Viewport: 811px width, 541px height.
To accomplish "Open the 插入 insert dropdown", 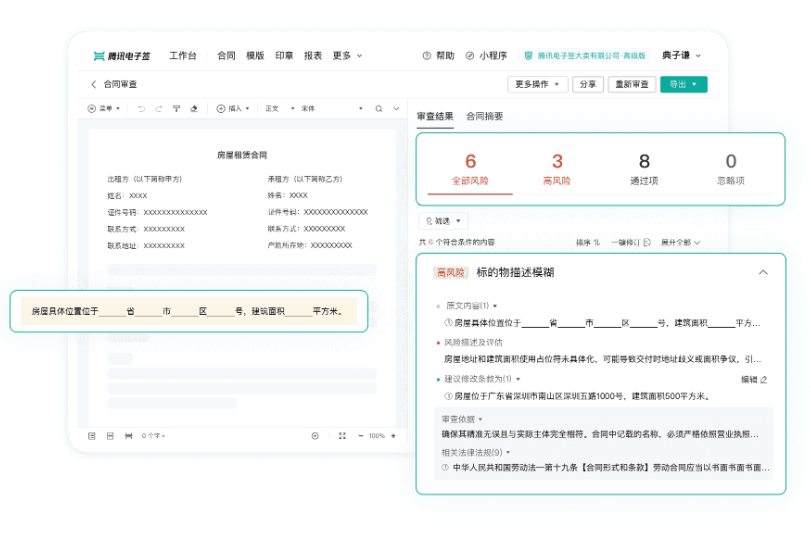I will (x=233, y=109).
